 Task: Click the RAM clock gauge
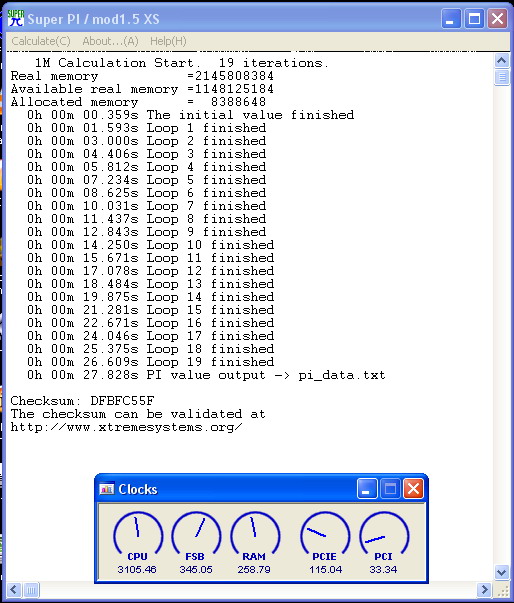(255, 535)
